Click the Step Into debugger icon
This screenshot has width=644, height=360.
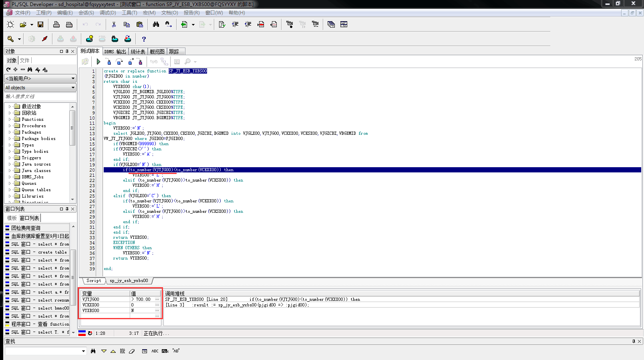(x=109, y=62)
